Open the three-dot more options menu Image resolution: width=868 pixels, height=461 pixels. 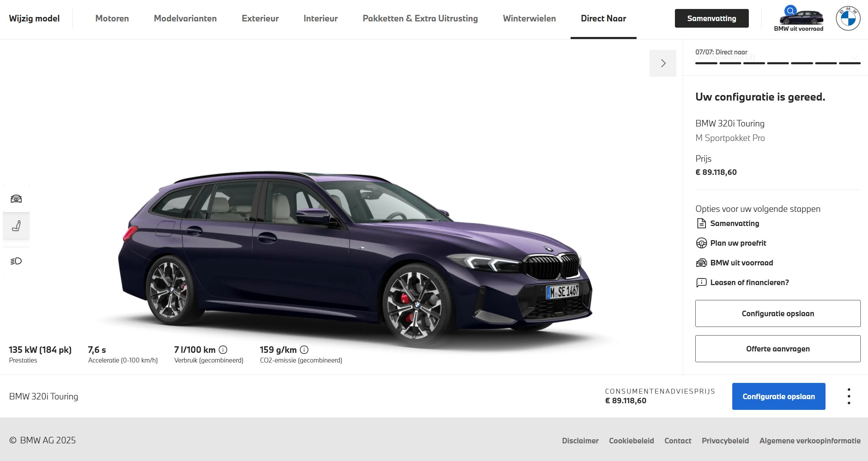coord(849,396)
